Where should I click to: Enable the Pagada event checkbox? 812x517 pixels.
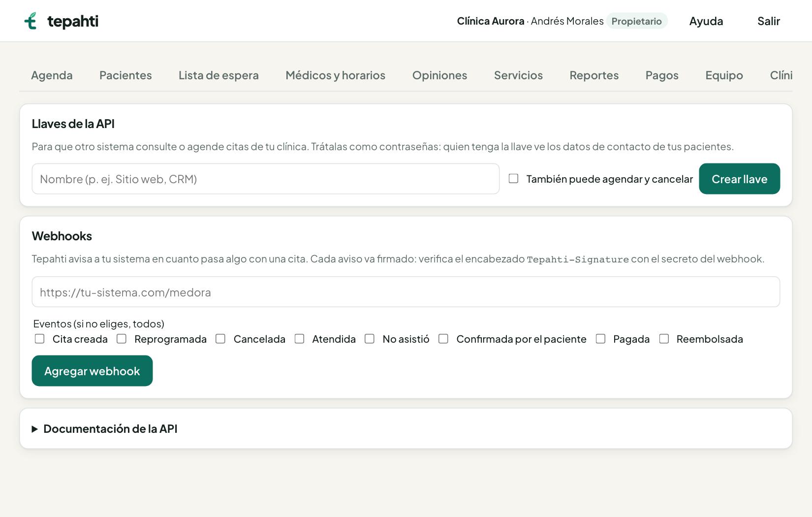[x=600, y=339]
